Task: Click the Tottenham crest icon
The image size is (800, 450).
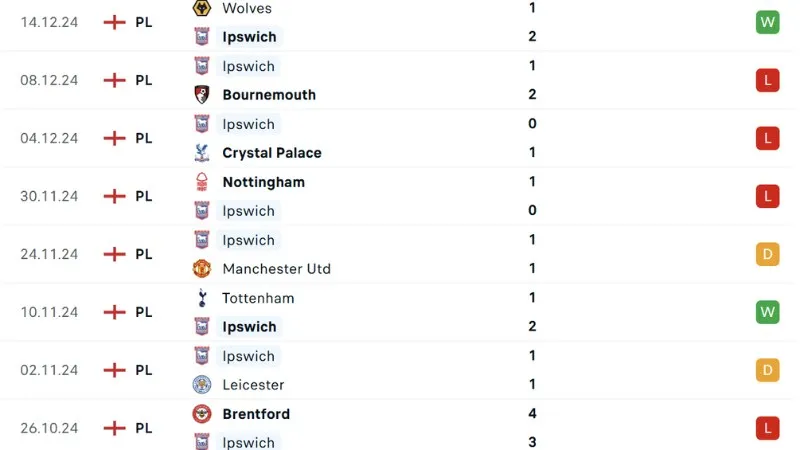Action: click(x=202, y=298)
